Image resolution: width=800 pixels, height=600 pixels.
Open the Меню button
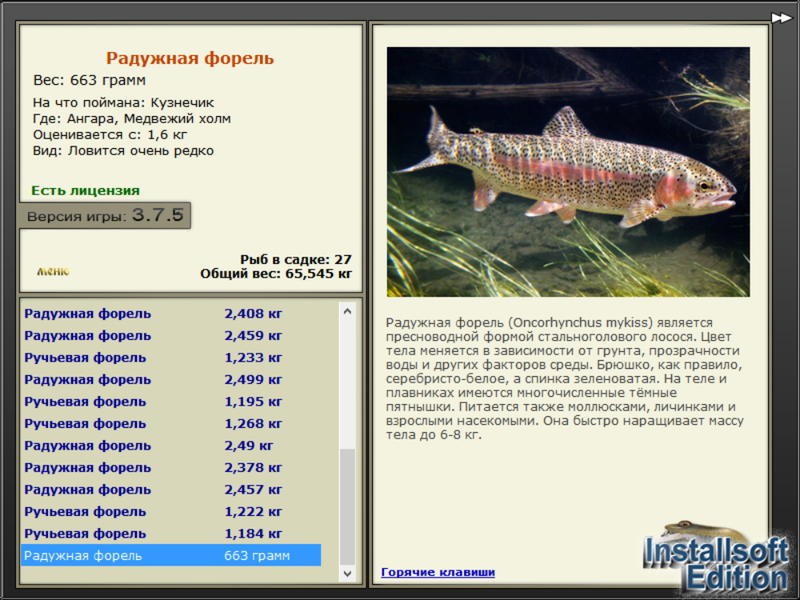coord(53,271)
